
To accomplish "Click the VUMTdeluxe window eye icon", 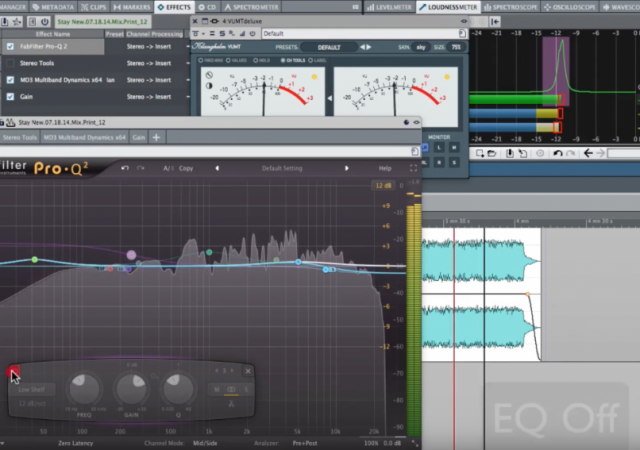I will point(464,21).
